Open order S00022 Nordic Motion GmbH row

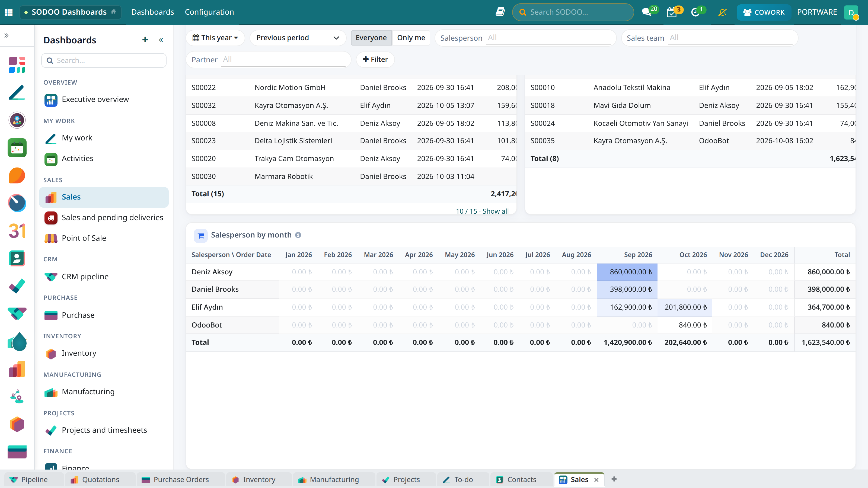(351, 88)
